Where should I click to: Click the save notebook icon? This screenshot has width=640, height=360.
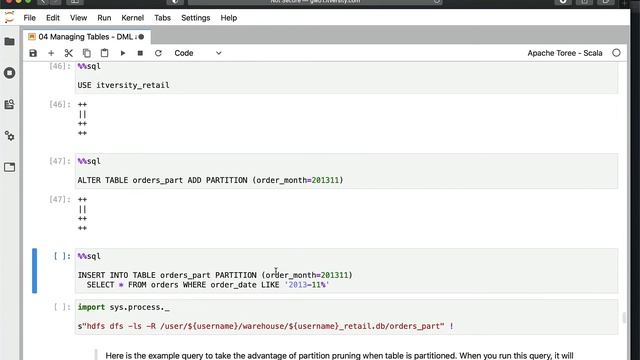[33, 53]
